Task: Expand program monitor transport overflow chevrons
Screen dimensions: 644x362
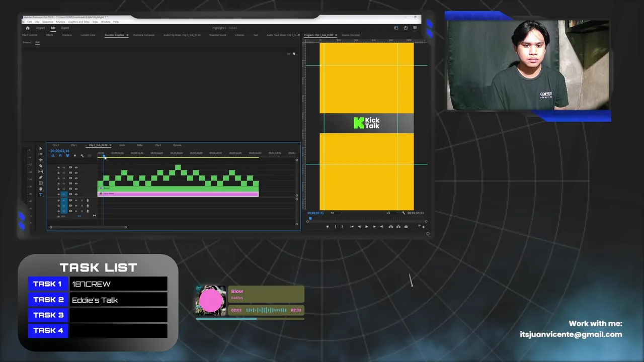Action: pos(419,225)
